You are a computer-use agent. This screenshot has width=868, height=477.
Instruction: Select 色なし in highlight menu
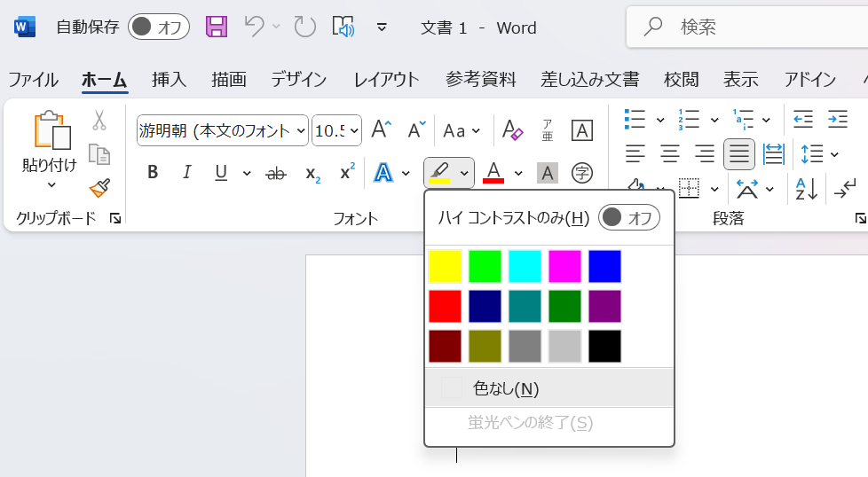[506, 388]
